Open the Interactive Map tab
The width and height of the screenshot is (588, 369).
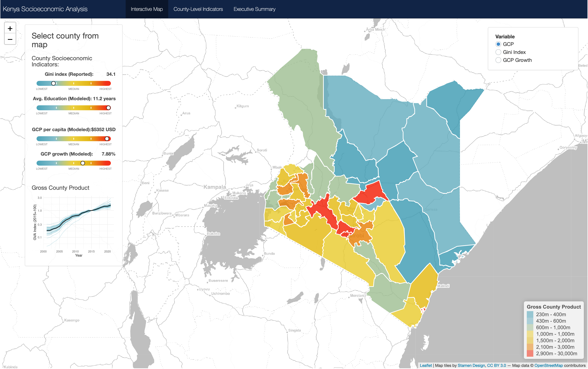pos(147,9)
